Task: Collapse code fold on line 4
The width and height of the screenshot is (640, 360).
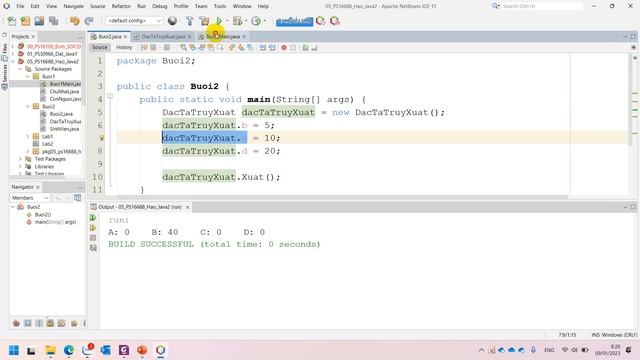Action: click(x=110, y=96)
